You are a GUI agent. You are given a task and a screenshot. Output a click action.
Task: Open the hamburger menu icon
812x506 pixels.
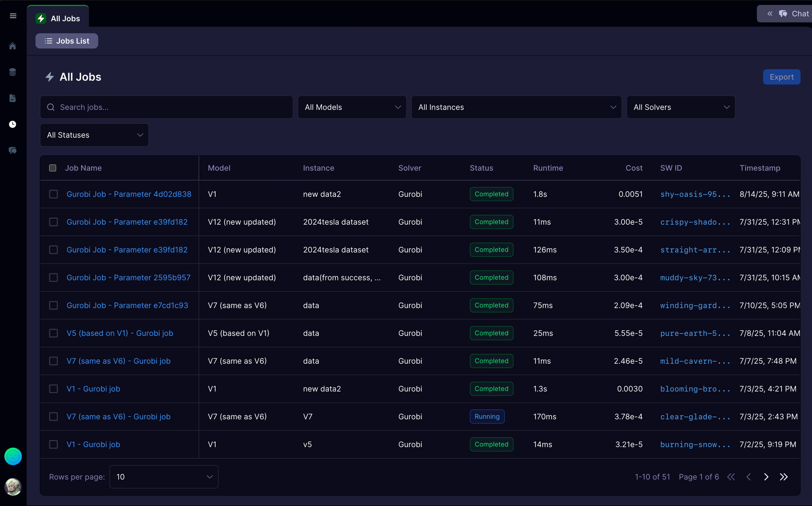point(13,16)
